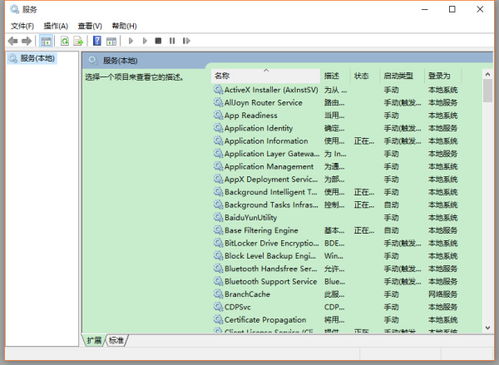Click the first Start Service play icon
Viewport: 499px width, 365px height.
pos(131,41)
